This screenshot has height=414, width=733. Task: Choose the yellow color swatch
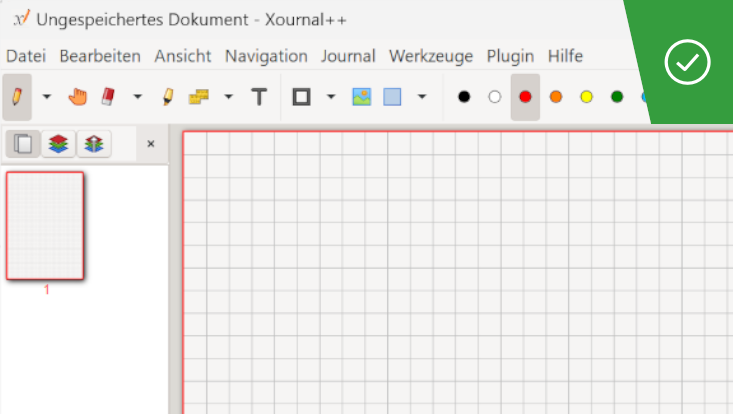586,97
